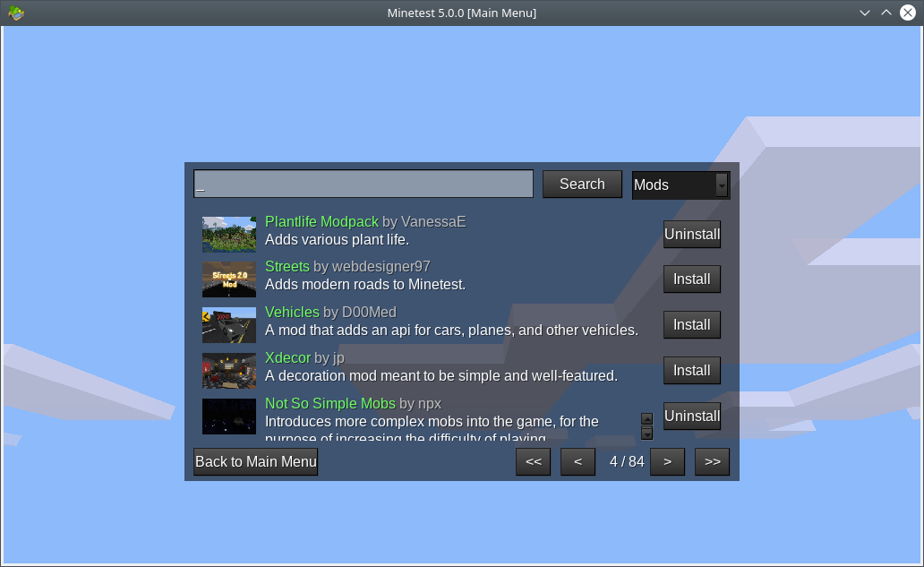Click the Minetest app icon in title bar
This screenshot has width=924, height=567.
(x=16, y=13)
